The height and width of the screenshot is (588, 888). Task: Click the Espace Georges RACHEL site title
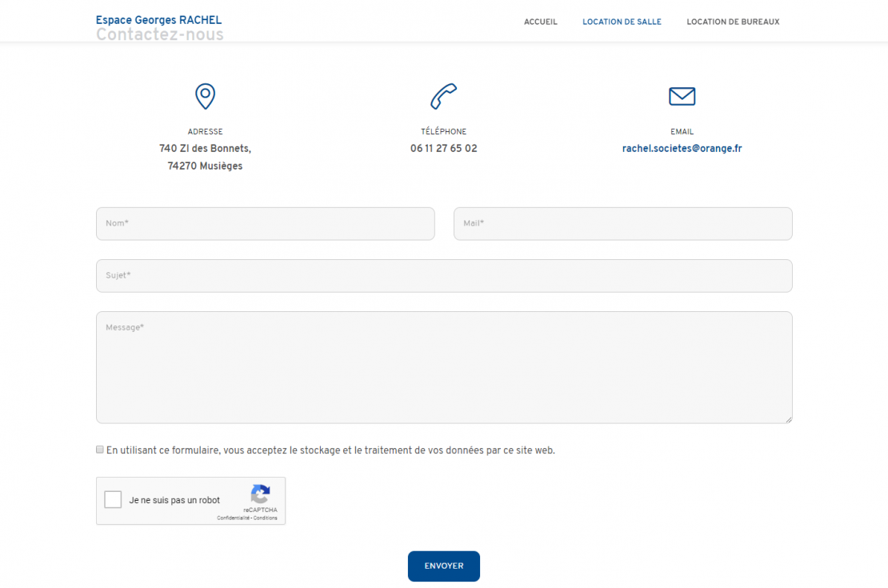[158, 20]
